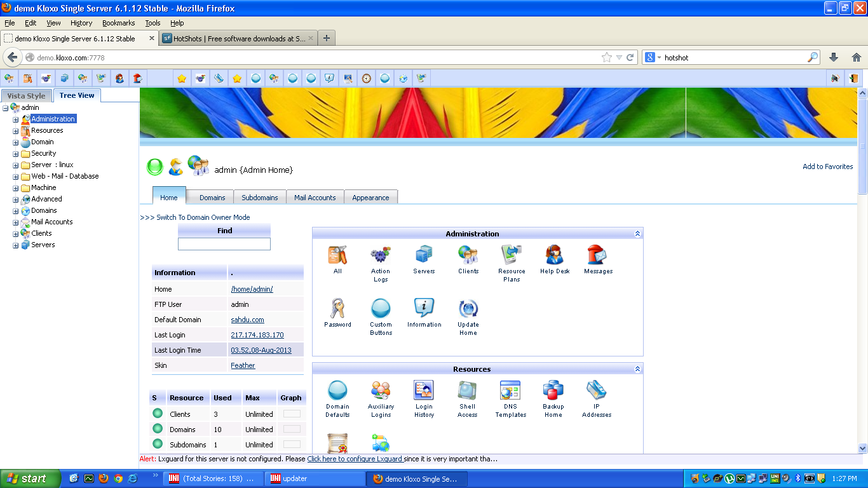Click the Servers icon in Administration
The image size is (868, 488).
(x=424, y=255)
